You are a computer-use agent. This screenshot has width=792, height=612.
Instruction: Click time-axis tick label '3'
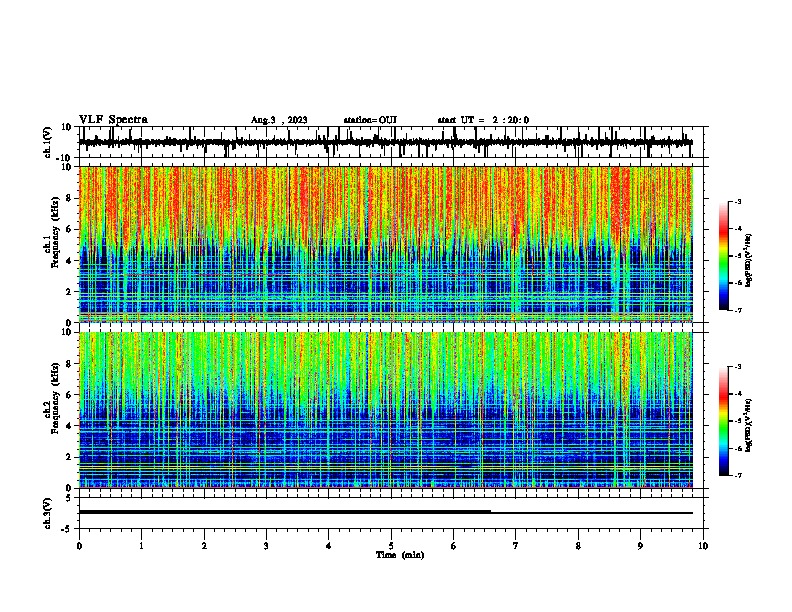[x=266, y=546]
